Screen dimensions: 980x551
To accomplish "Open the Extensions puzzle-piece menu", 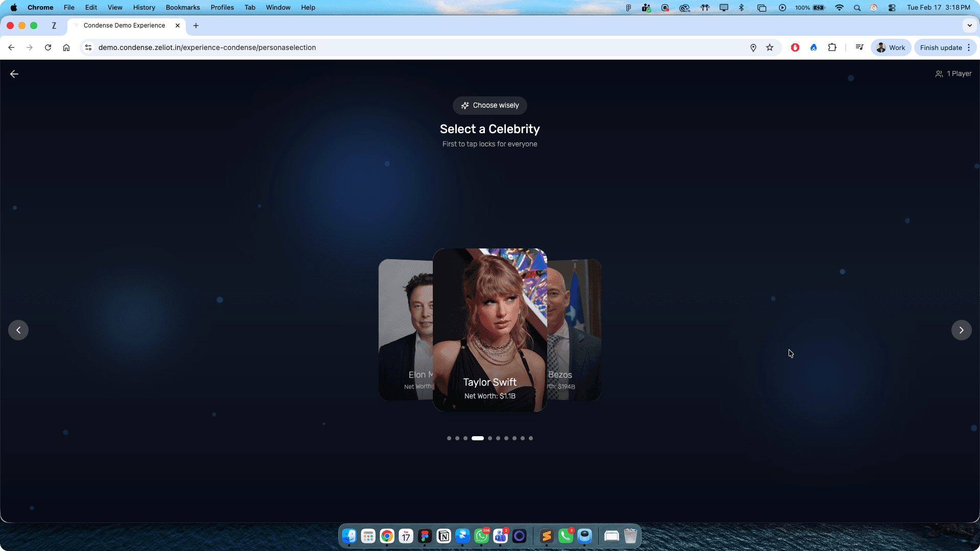I will (832, 47).
